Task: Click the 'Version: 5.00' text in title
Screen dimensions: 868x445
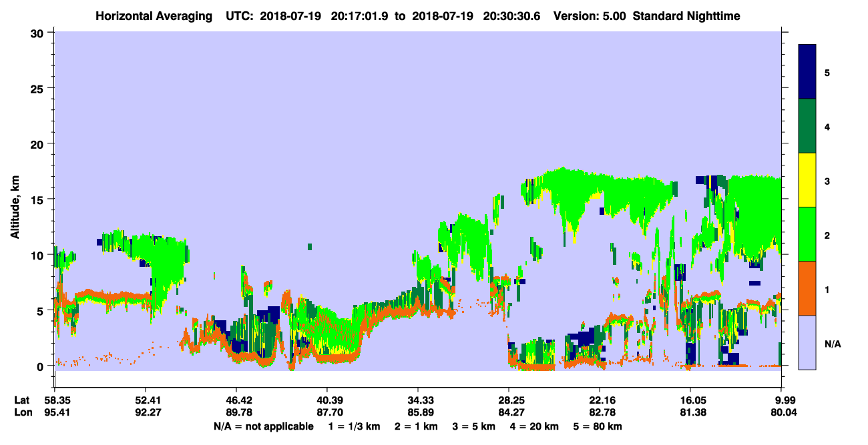Action: 590,16
